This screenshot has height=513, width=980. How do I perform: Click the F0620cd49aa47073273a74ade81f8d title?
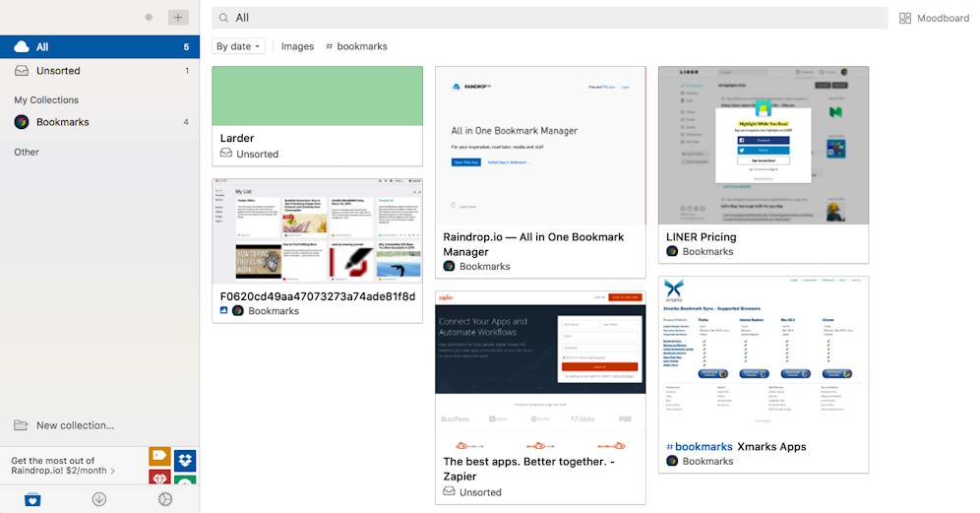pos(318,296)
